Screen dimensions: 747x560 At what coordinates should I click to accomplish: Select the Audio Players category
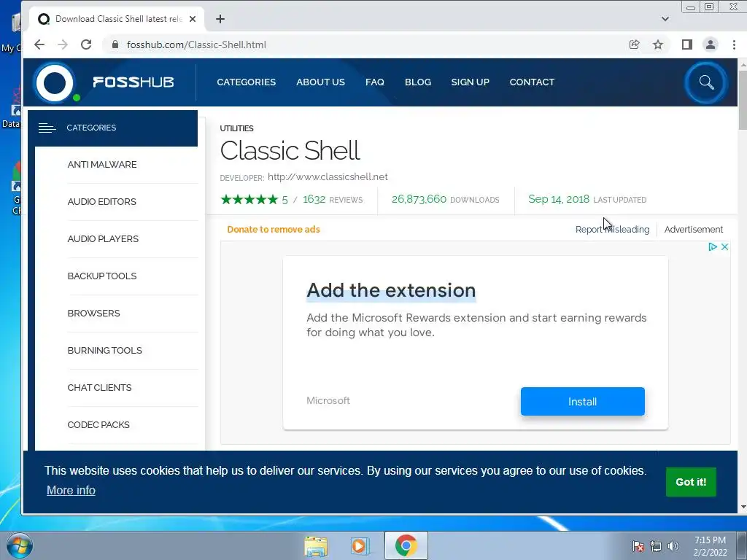pyautogui.click(x=103, y=238)
